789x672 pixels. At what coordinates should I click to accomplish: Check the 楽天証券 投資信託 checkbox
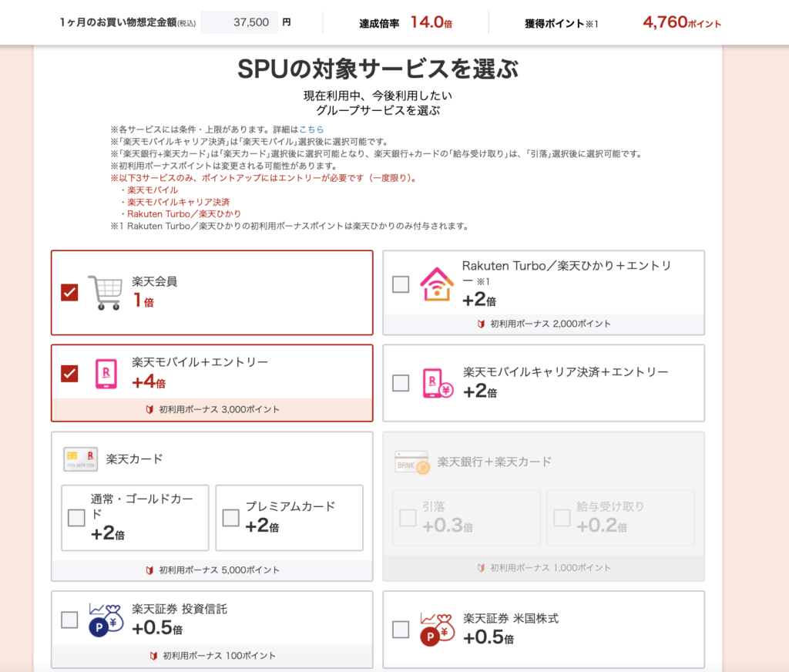coord(69,620)
